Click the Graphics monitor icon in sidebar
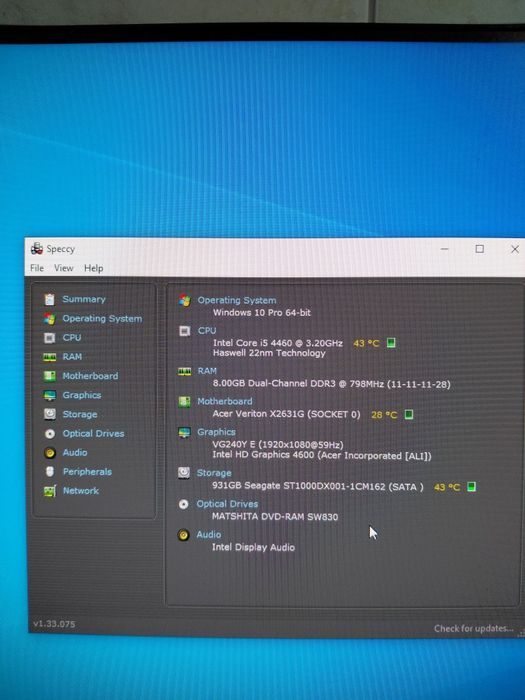525x700 pixels. tap(50, 396)
